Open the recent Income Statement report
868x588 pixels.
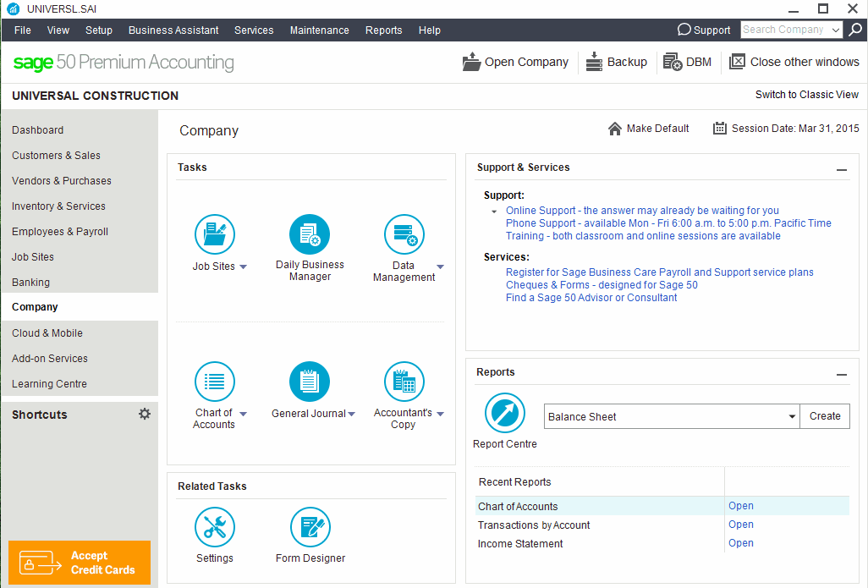pyautogui.click(x=741, y=543)
